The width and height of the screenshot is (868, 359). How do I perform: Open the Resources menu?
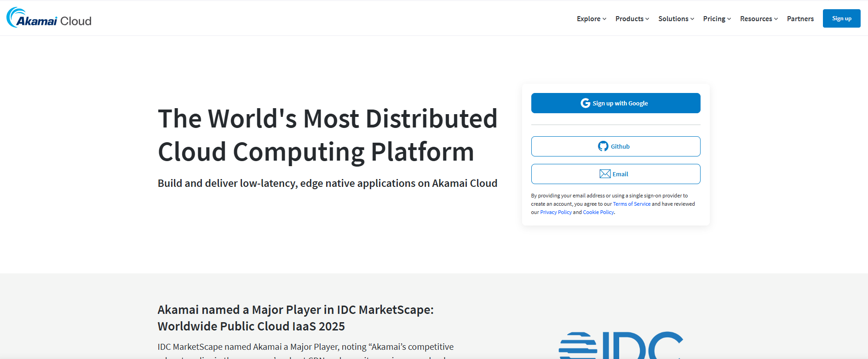[x=759, y=19]
